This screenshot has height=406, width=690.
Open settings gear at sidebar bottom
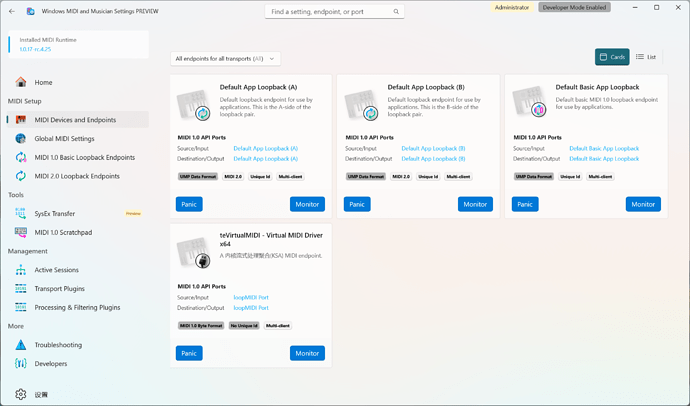click(21, 394)
